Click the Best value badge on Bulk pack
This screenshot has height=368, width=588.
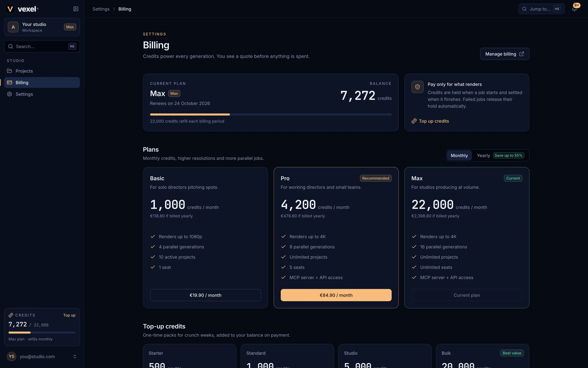[512, 353]
